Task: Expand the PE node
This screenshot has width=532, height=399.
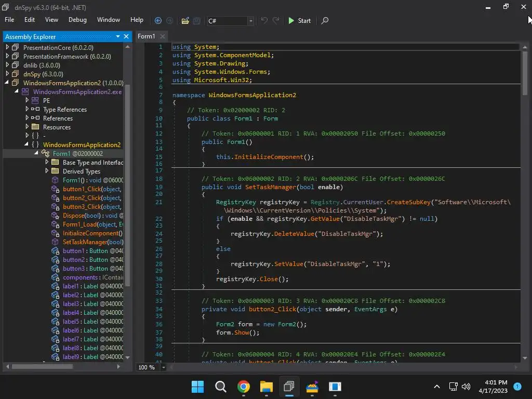Action: point(27,100)
